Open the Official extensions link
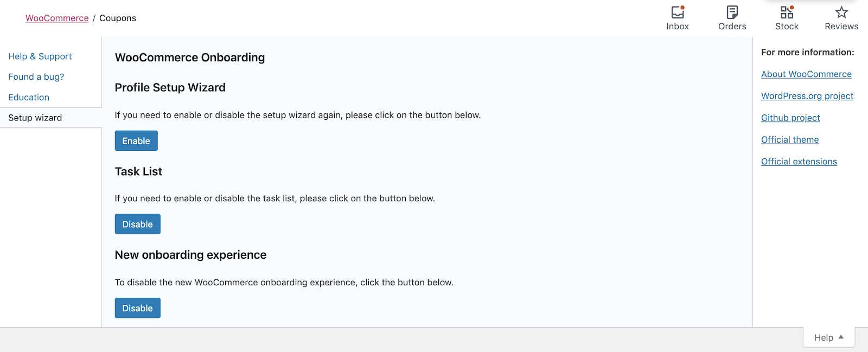 click(799, 162)
